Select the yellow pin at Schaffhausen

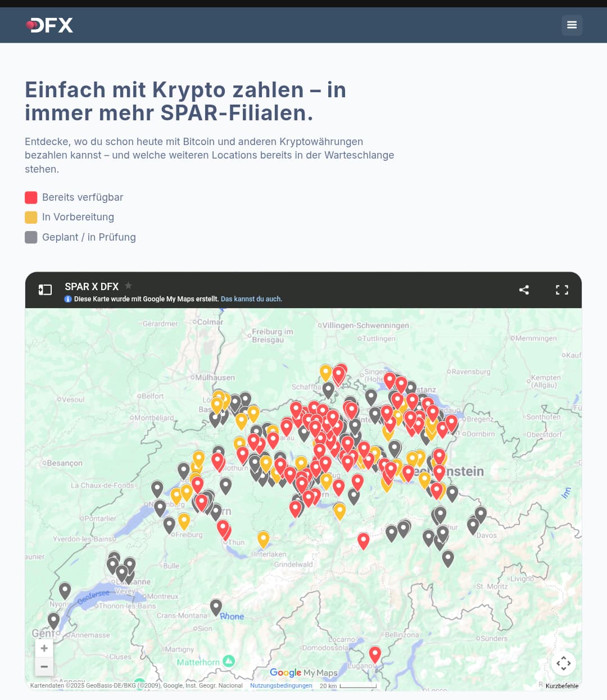(326, 373)
